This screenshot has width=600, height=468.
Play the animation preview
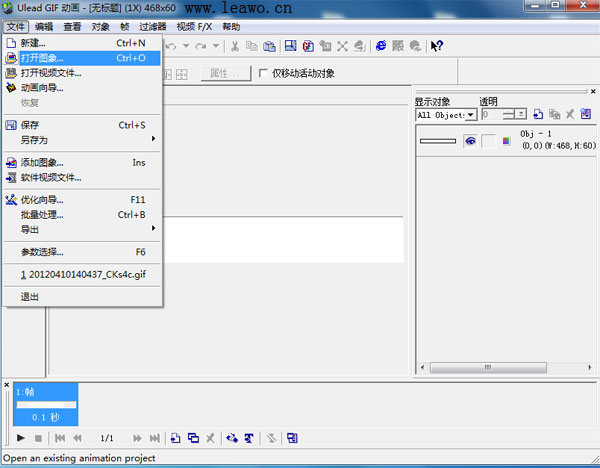[x=21, y=438]
